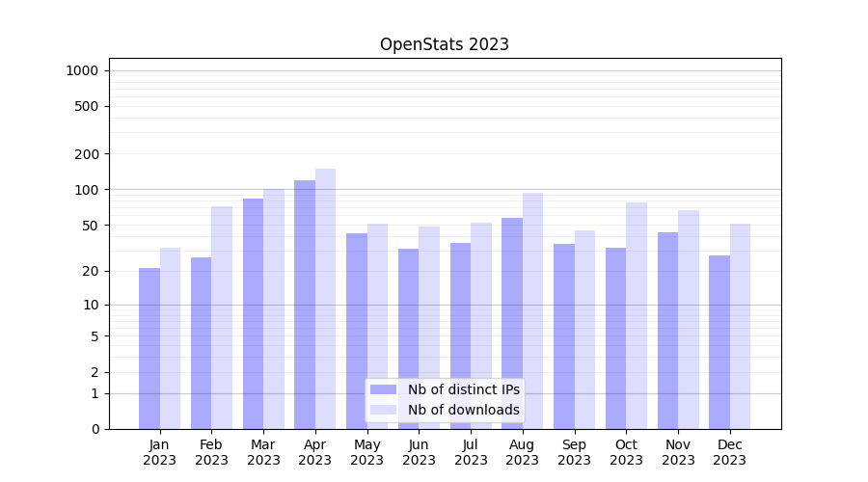
Task: Click the 200 tick label on y-axis
Action: (87, 154)
